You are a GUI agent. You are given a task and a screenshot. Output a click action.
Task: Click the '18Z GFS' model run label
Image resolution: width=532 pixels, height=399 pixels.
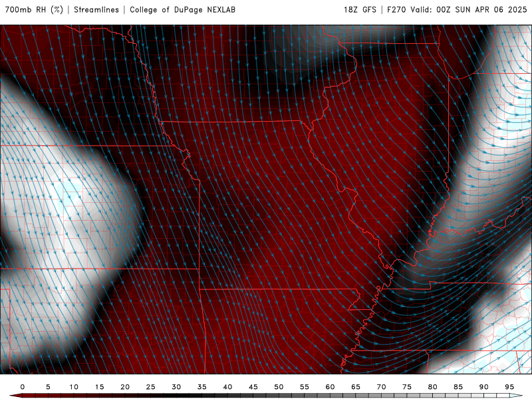coord(360,10)
